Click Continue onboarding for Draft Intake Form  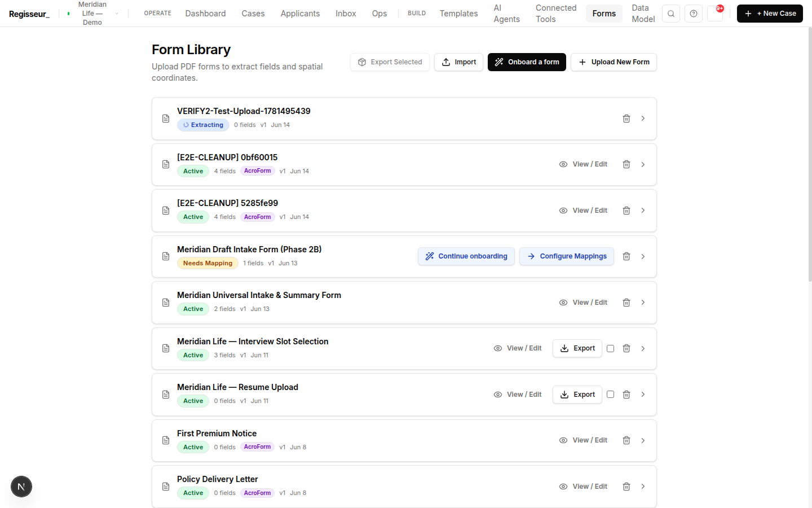(x=466, y=256)
